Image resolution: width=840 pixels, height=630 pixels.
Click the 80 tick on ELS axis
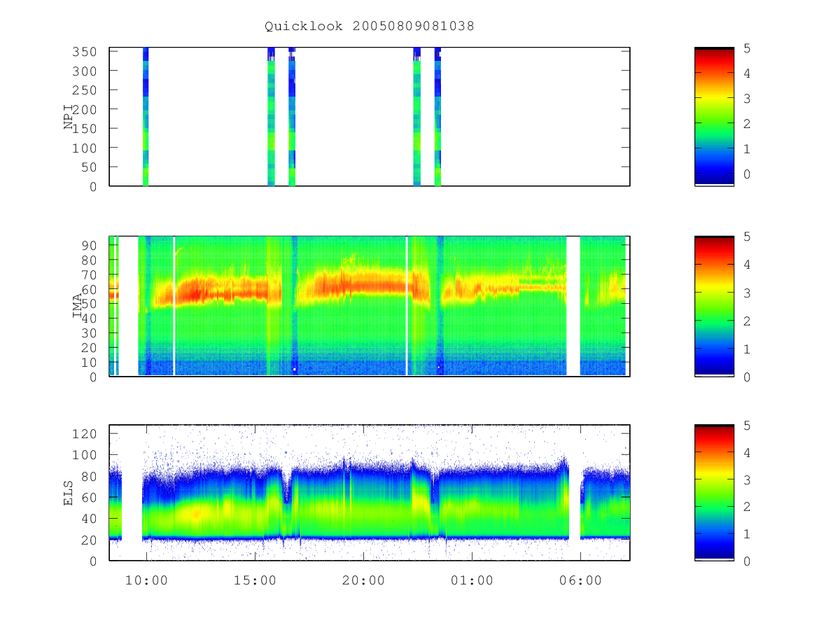coord(90,476)
